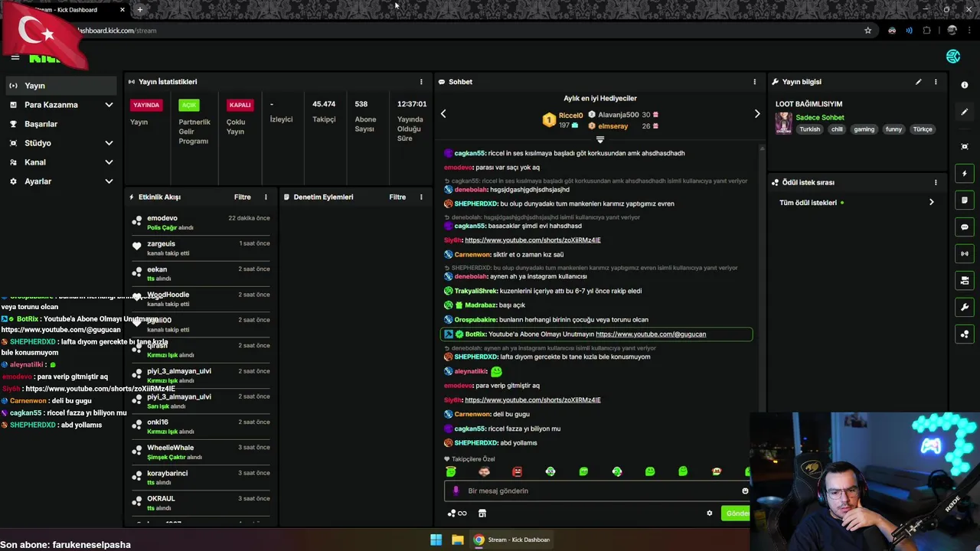Image resolution: width=980 pixels, height=551 pixels.
Task: Toggle the reward dots widget in right toolbar
Action: [x=965, y=334]
